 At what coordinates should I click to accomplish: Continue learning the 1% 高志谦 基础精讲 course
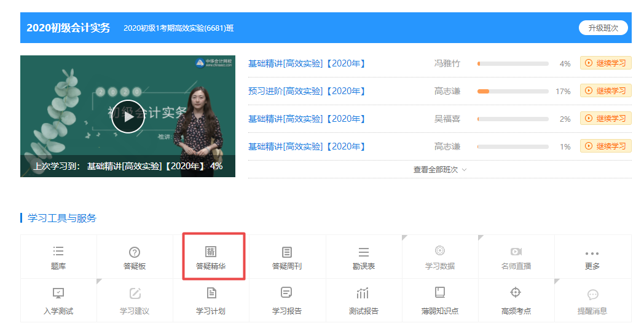tap(605, 146)
